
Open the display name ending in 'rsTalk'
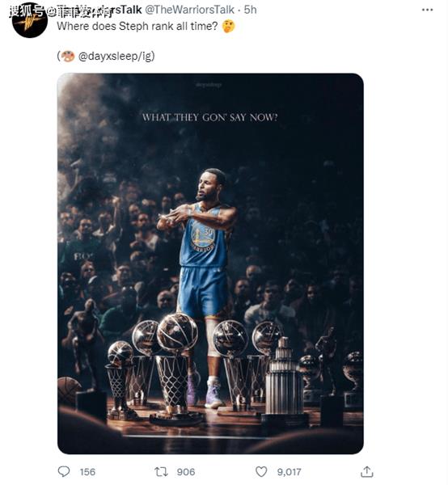click(x=126, y=10)
